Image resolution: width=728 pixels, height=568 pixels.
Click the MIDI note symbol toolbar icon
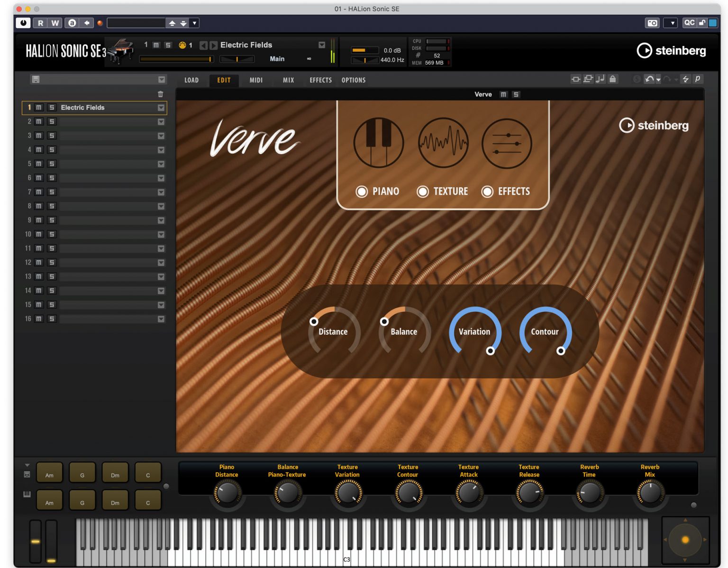point(601,79)
